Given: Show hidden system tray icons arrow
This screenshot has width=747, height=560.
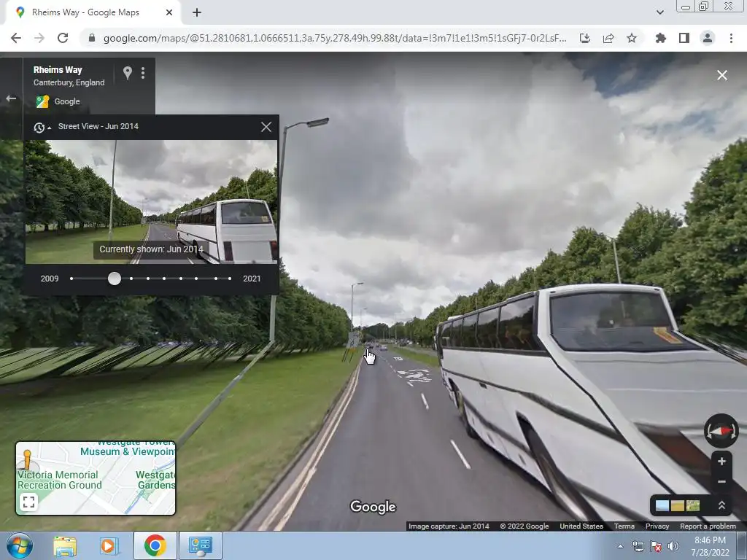Looking at the screenshot, I should point(620,546).
